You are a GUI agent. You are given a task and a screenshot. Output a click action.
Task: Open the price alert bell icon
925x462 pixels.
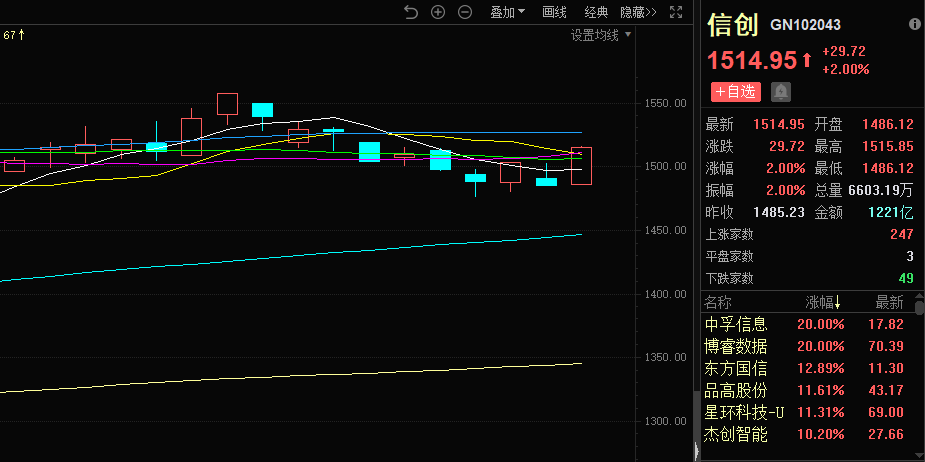(x=780, y=91)
